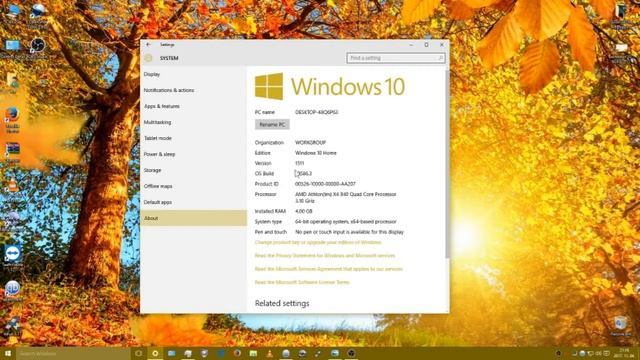Screen dimensions: 640x360
Task: Select the About sidebar entry
Action: (193, 218)
